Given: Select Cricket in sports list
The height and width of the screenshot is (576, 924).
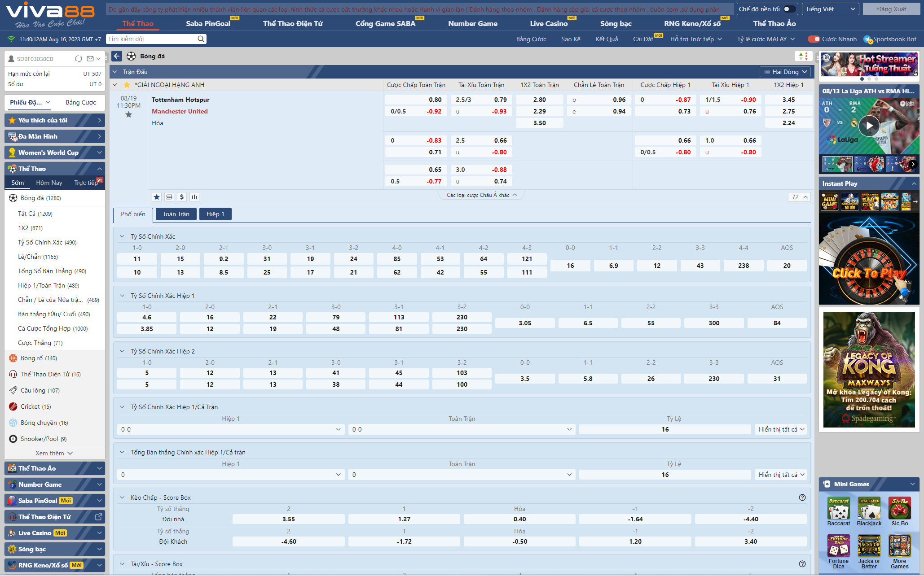Looking at the screenshot, I should pyautogui.click(x=55, y=406).
